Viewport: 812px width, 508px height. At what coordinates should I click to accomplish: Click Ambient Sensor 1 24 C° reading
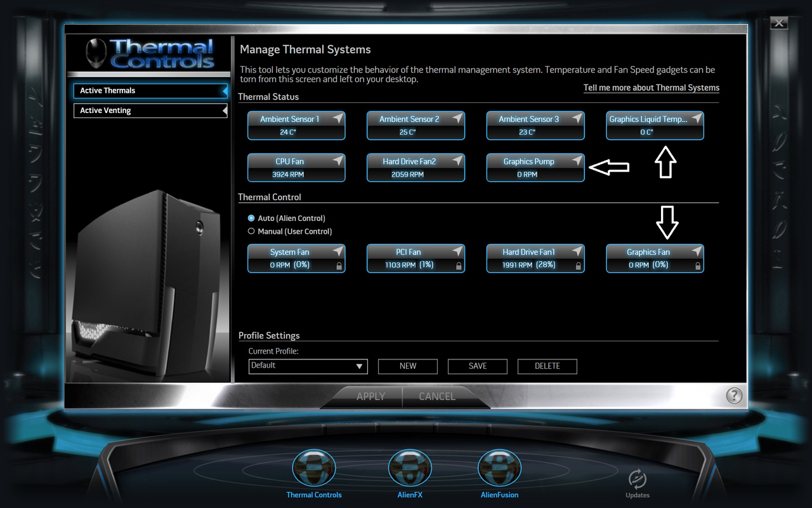[x=288, y=133]
